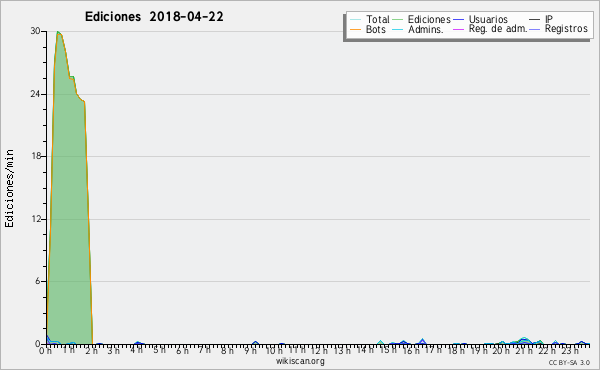Click the orange Bots legend line swatch
600x370 pixels.
click(355, 29)
